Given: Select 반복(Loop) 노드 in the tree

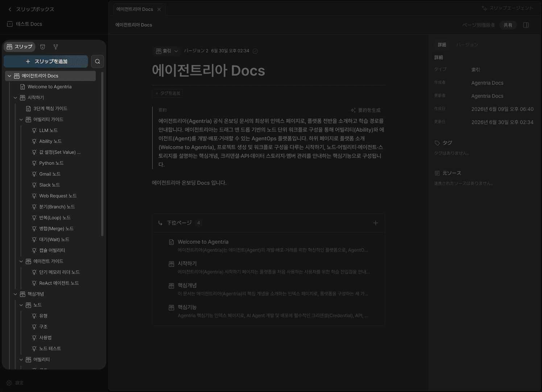Looking at the screenshot, I should click(55, 218).
